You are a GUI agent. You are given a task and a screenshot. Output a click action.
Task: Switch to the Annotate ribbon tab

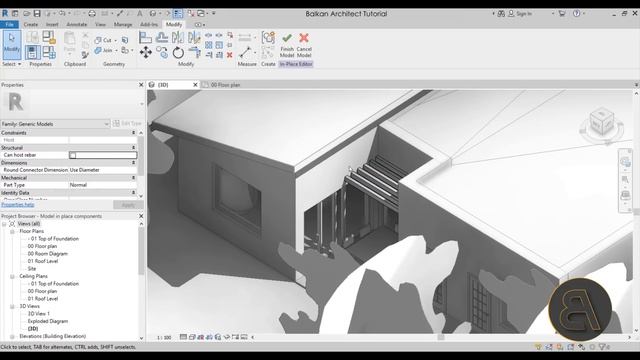click(77, 24)
